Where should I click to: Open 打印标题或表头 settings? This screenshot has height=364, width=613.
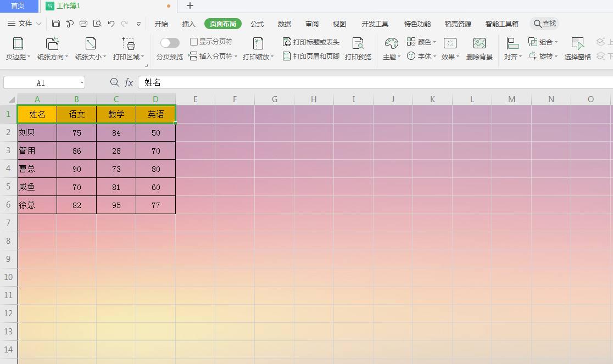(312, 41)
